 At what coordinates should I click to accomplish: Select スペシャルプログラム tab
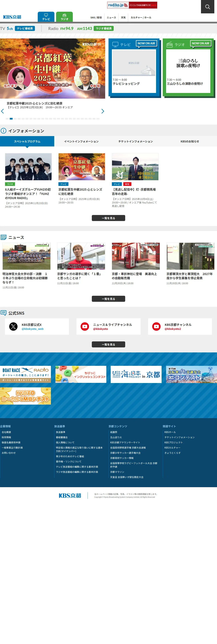(x=27, y=141)
